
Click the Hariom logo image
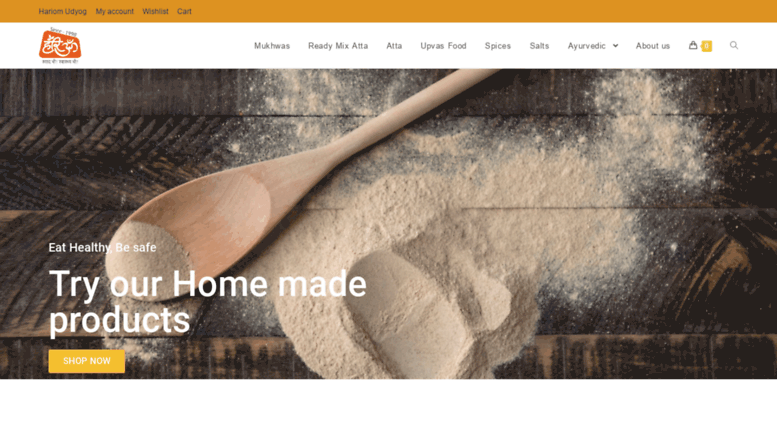click(60, 46)
